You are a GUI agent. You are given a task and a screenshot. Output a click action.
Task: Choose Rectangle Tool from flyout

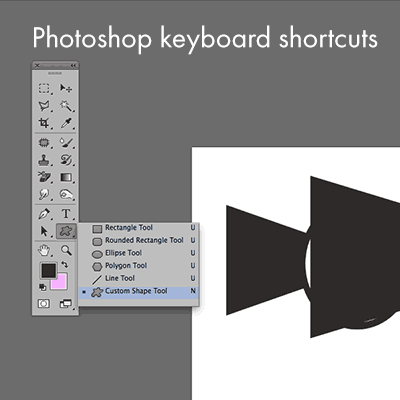(x=138, y=228)
